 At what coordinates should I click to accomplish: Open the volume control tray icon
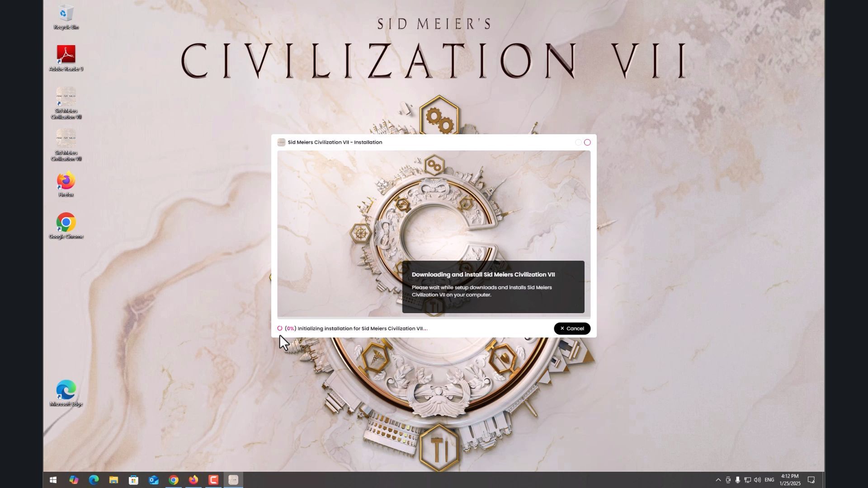757,480
